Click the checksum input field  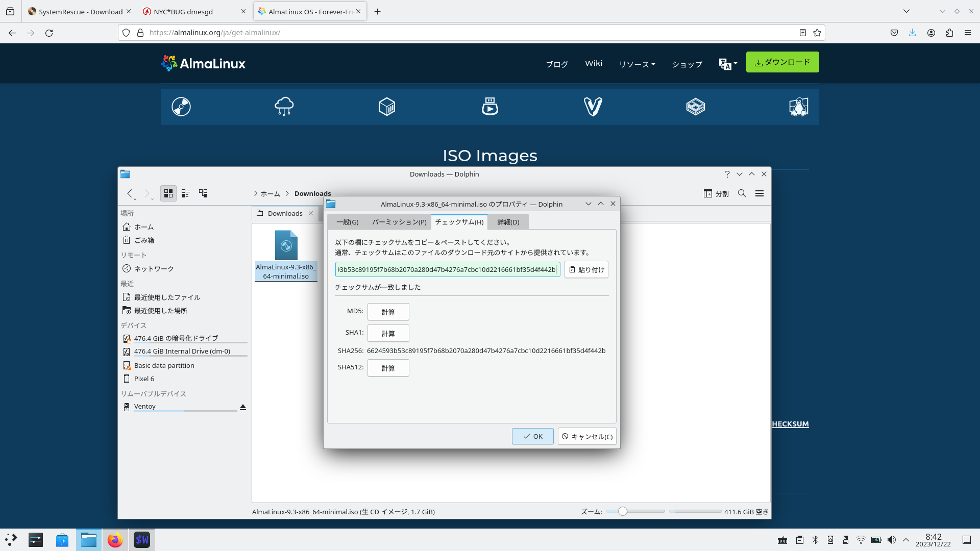tap(448, 269)
